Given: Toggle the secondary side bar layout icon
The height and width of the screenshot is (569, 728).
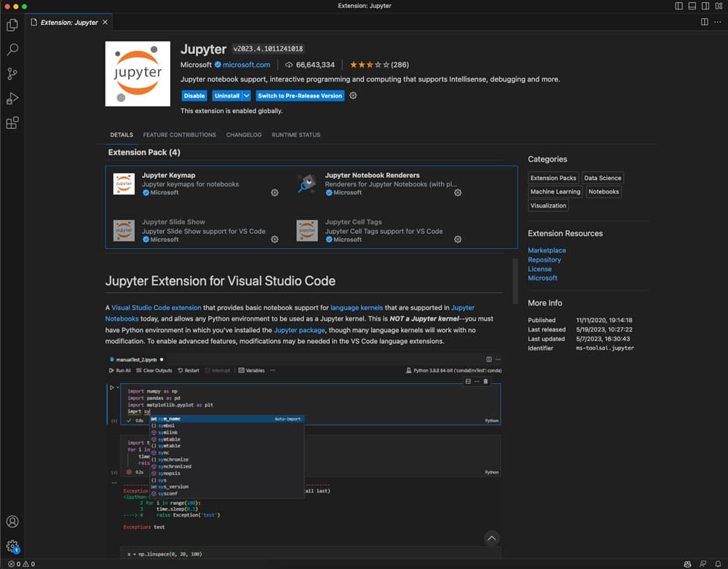Looking at the screenshot, I should (705, 6).
